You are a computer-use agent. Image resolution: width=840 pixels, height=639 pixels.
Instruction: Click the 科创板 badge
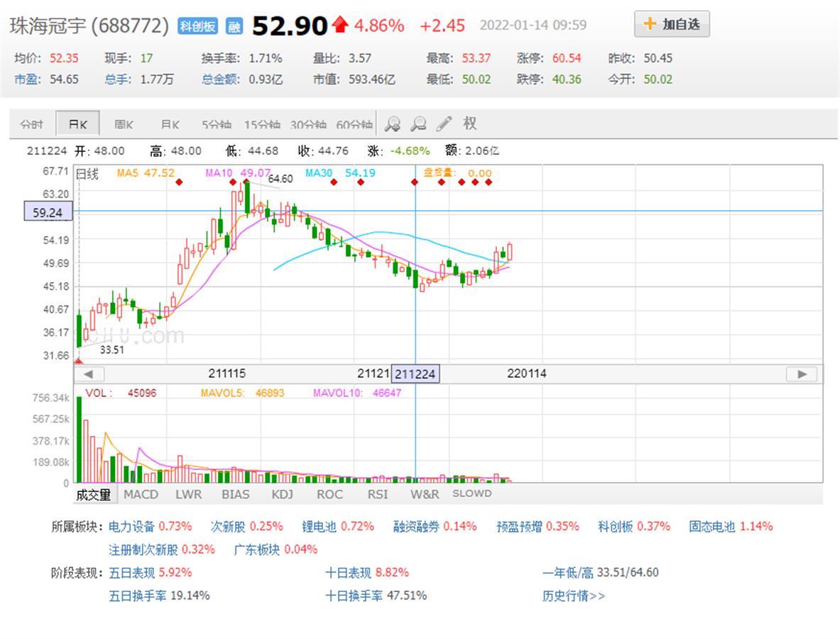[x=197, y=26]
